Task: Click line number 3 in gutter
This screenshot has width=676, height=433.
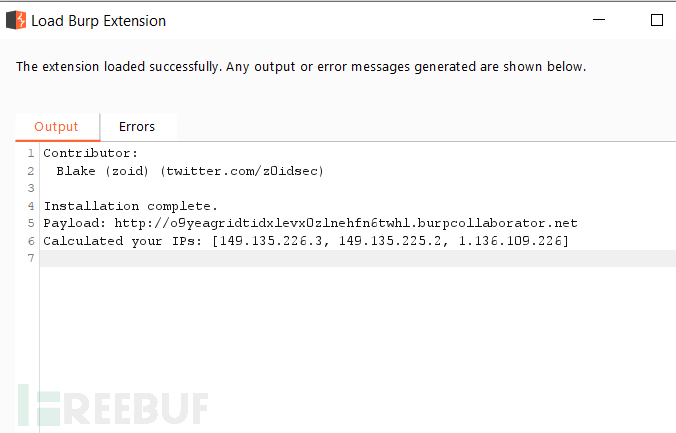Action: coord(31,188)
